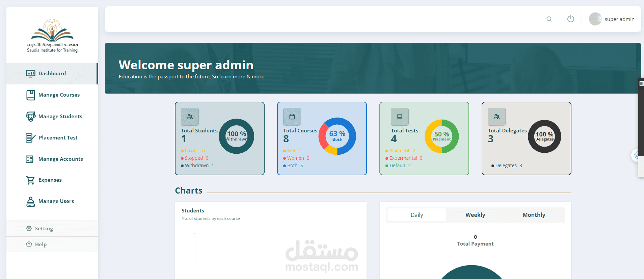This screenshot has width=644, height=279.
Task: Open the Placement Test section
Action: (52, 138)
